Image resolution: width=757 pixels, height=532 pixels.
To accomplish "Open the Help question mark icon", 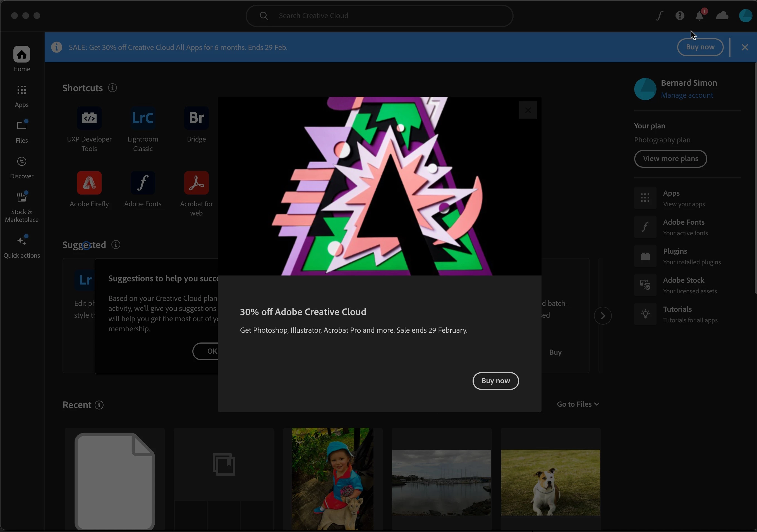I will pyautogui.click(x=679, y=16).
